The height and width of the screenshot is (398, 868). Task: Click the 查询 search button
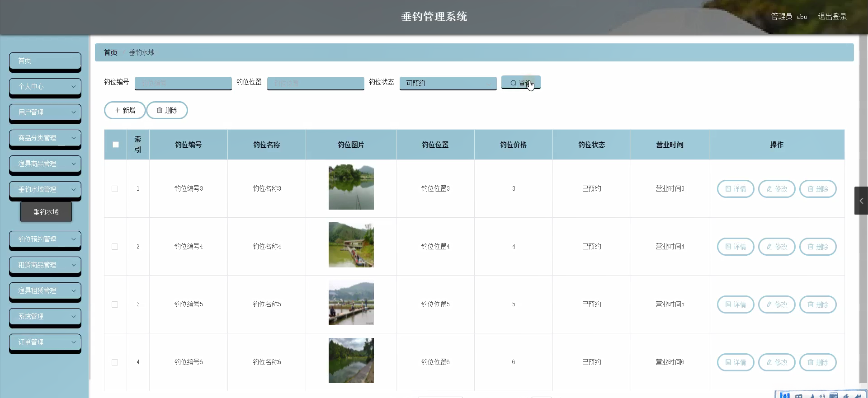[521, 83]
